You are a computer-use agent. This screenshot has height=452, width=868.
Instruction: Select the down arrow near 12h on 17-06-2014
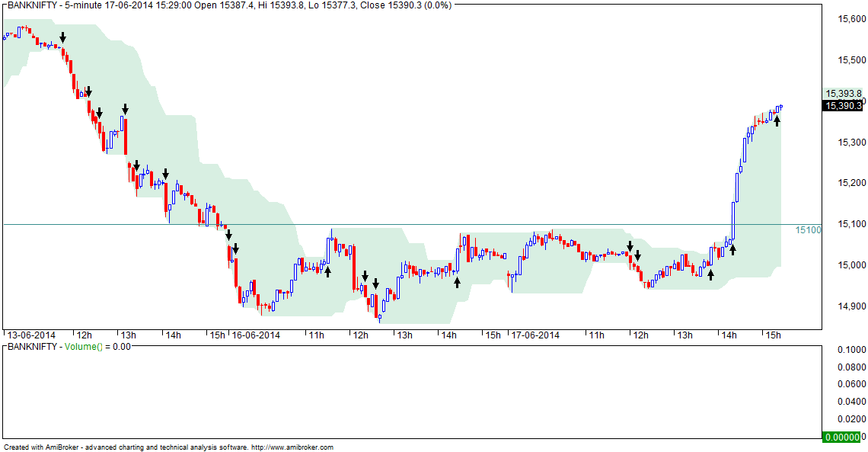tap(630, 246)
